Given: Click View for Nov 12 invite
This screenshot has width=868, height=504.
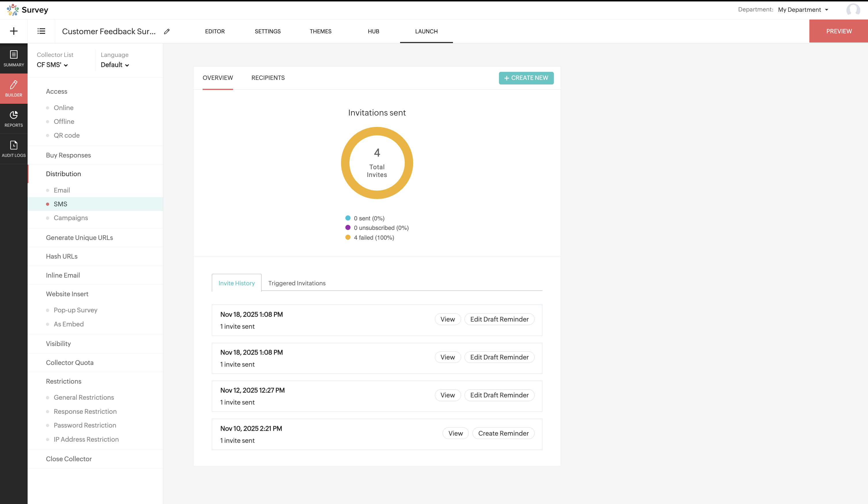Looking at the screenshot, I should pos(447,395).
